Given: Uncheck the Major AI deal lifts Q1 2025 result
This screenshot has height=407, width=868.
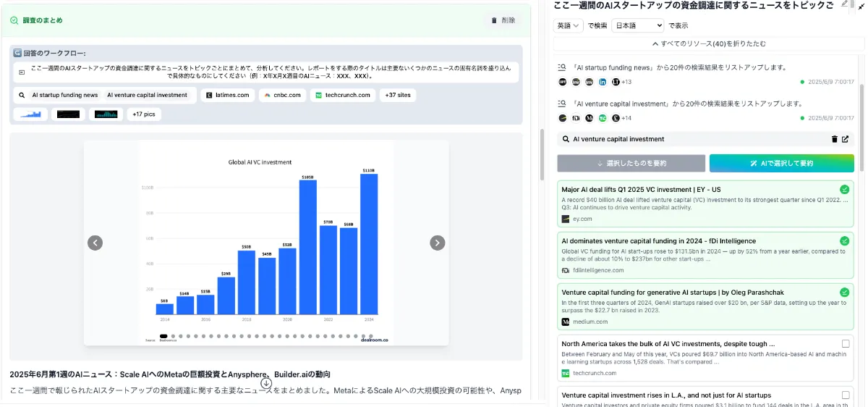Looking at the screenshot, I should (x=844, y=190).
